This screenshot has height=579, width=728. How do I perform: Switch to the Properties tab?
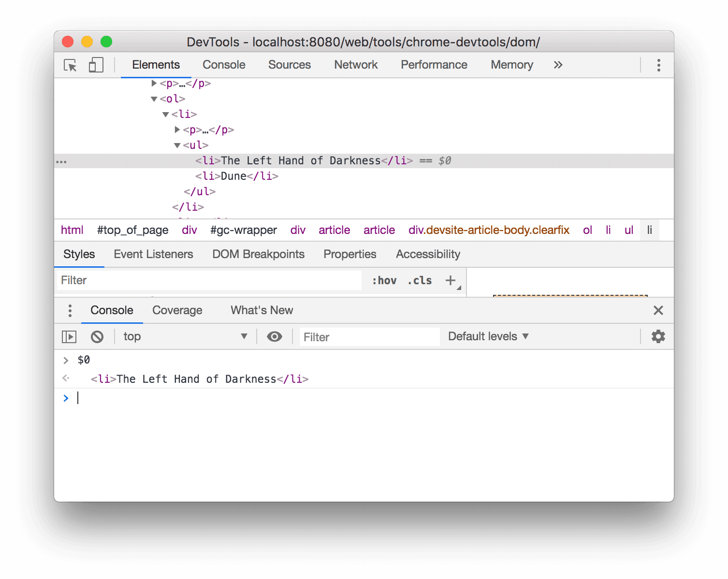coord(349,254)
